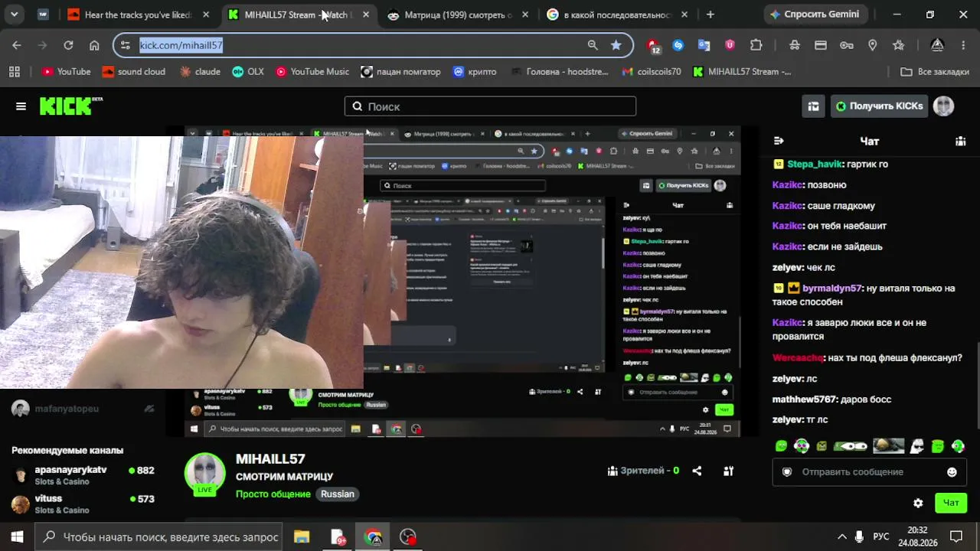
Task: Open the coilscoils70 Gmail bookmark
Action: 651,72
